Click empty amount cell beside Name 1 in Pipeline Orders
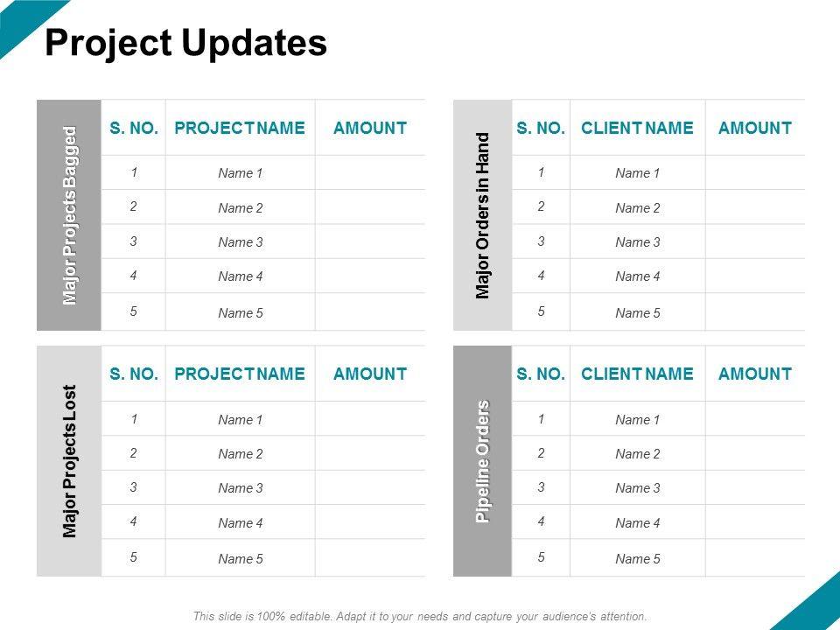Screen dimensions: 840x630 pos(755,419)
